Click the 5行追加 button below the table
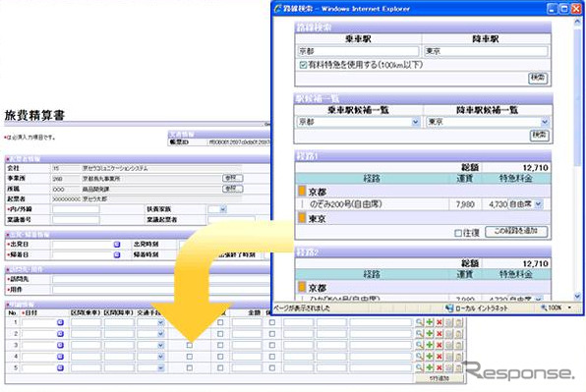This screenshot has height=392, width=586. pyautogui.click(x=439, y=378)
